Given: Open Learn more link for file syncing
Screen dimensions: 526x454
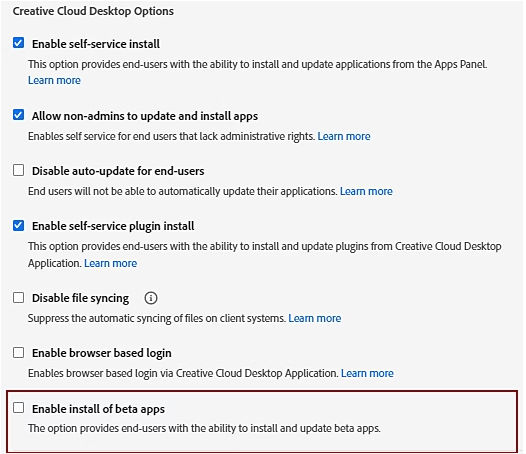Looking at the screenshot, I should pos(315,318).
